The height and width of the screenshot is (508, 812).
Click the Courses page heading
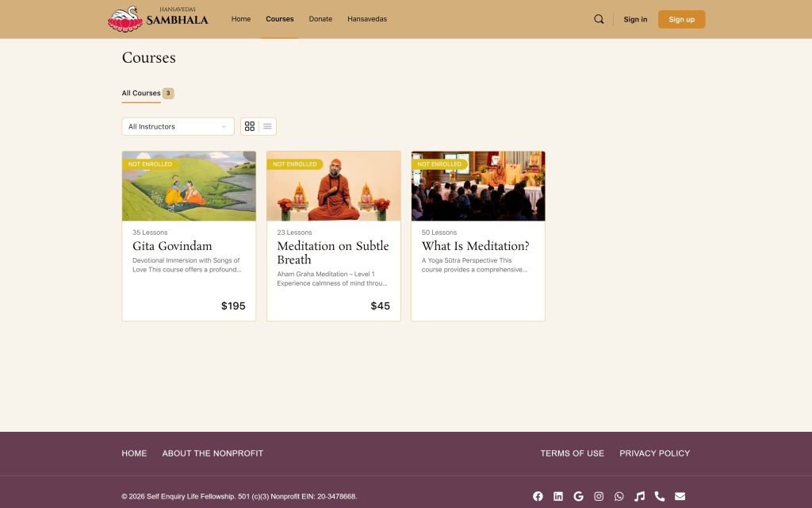coord(148,57)
